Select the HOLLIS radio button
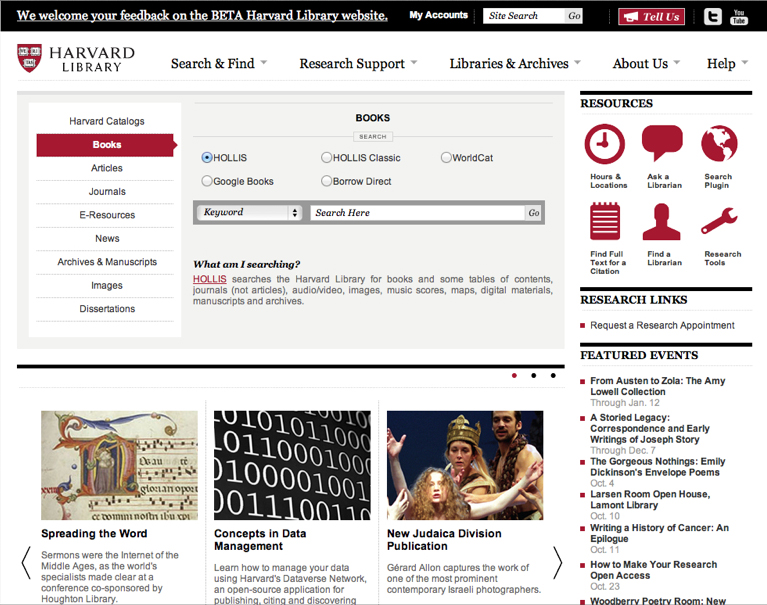The width and height of the screenshot is (767, 605). coord(207,157)
